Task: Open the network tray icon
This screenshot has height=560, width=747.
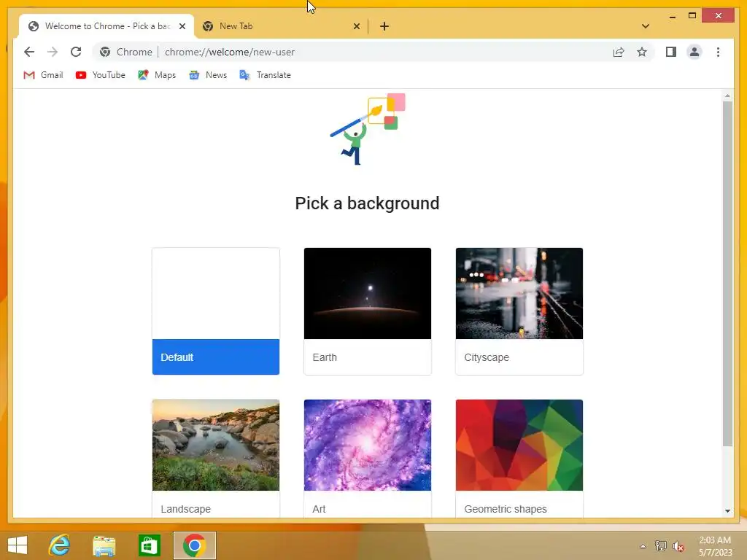Action: click(x=661, y=546)
